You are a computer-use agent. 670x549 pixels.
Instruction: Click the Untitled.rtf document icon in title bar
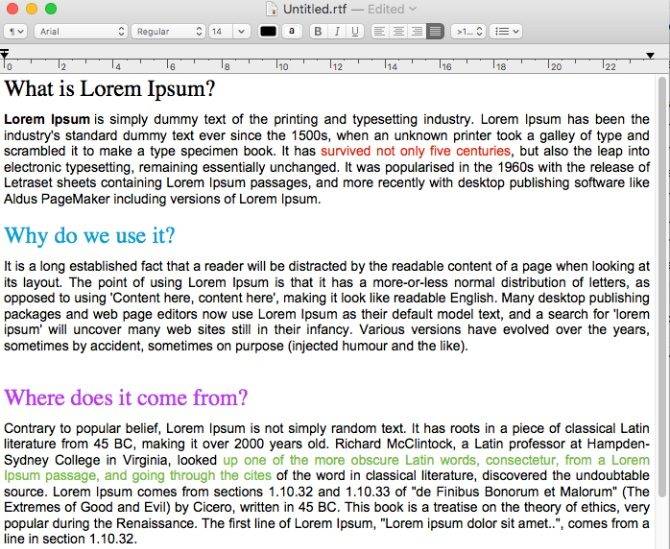click(x=272, y=9)
